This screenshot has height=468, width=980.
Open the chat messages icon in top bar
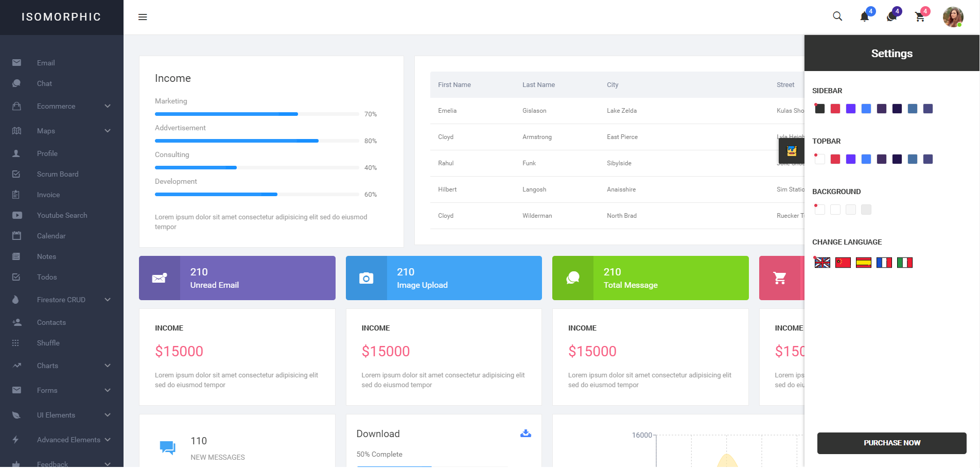point(891,17)
